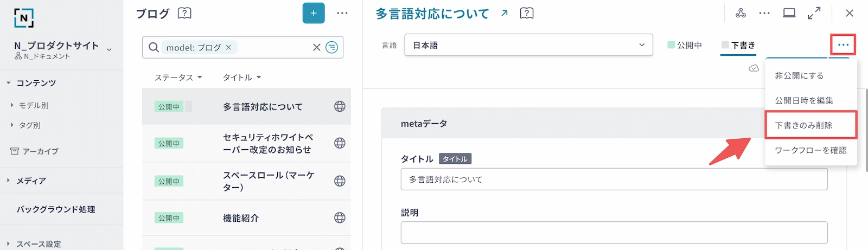Click the cloud save status icon
868x250 pixels.
click(x=754, y=68)
